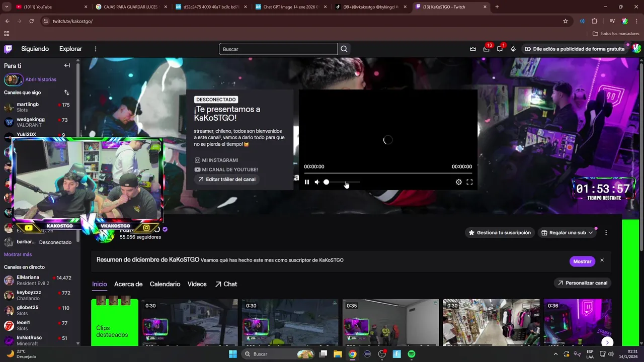Open ElMariana live channel in sidebar
Image resolution: width=644 pixels, height=362 pixels.
[38, 280]
